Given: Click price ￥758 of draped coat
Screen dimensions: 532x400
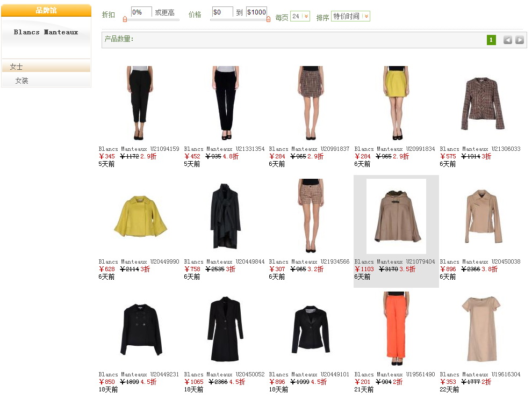Looking at the screenshot, I should click(192, 269).
